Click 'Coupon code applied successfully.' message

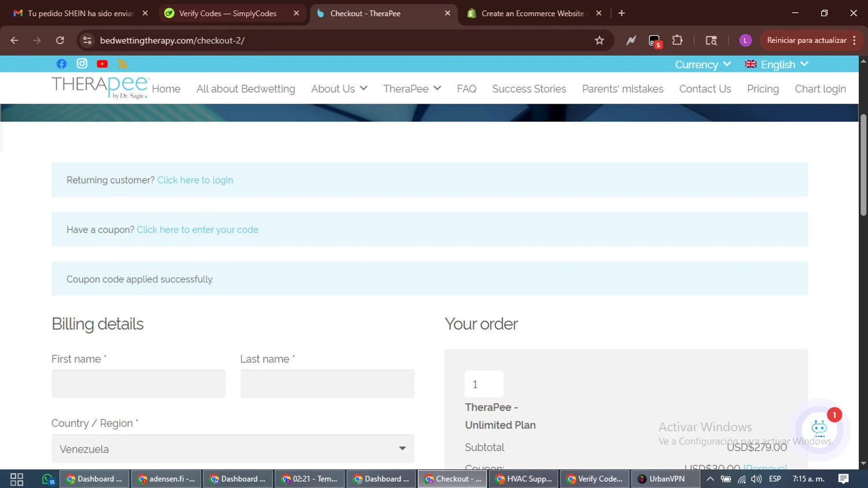pyautogui.click(x=140, y=279)
